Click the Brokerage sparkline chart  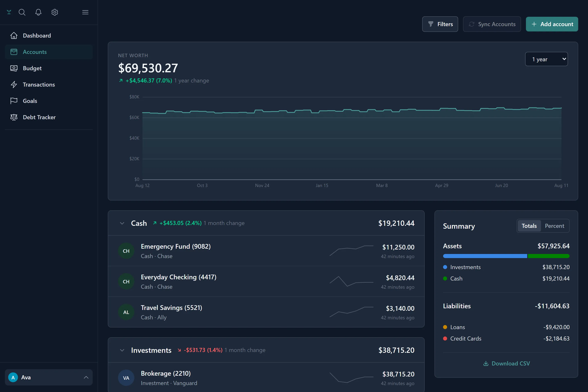point(352,378)
